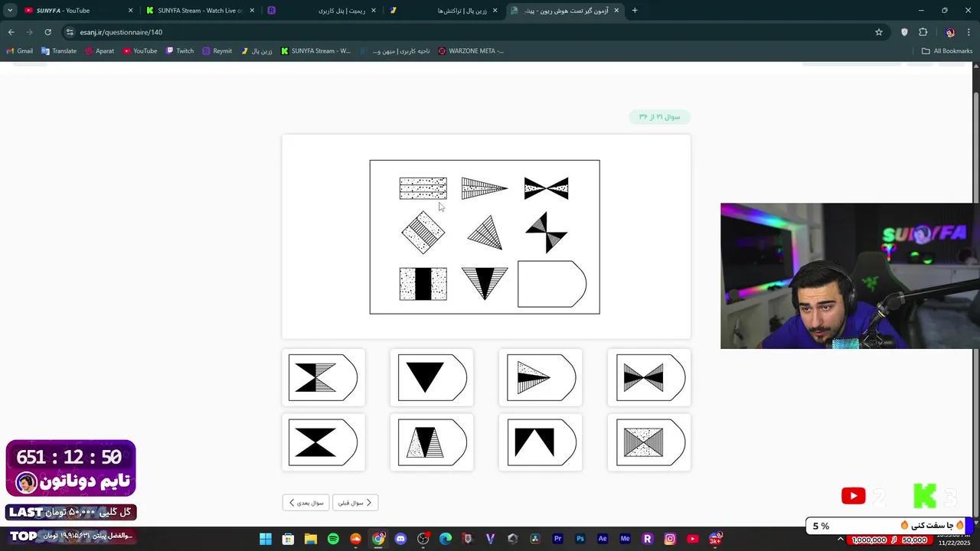Open the ناحیه کاربری میهن bookmark

point(395,51)
